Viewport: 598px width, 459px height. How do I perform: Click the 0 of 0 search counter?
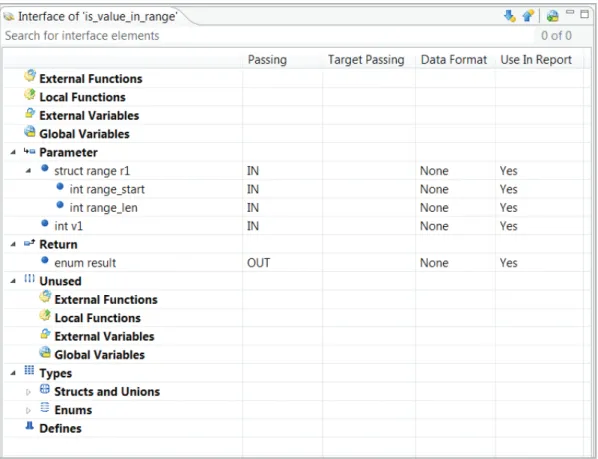tap(556, 35)
